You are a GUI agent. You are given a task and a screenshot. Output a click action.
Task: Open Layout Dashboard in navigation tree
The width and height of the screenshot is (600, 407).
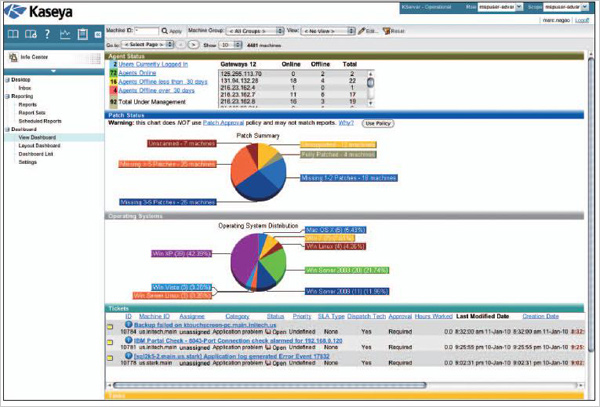(39, 146)
